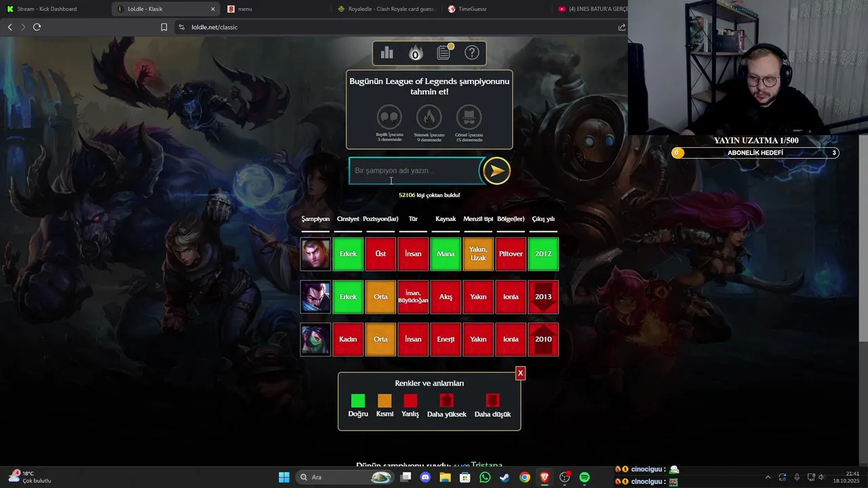This screenshot has width=868, height=488.
Task: Open Spotify from the taskbar
Action: pos(585,477)
